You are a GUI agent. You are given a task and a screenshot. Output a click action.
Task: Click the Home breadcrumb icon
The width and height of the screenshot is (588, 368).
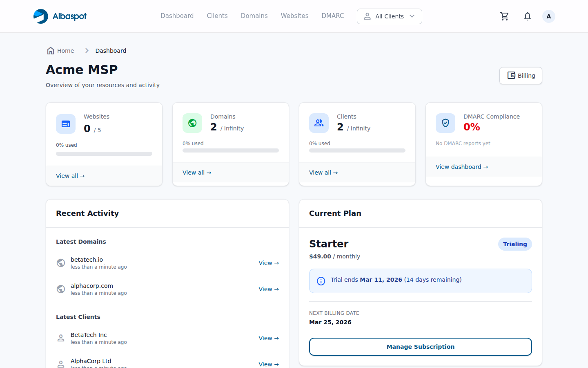(x=51, y=50)
